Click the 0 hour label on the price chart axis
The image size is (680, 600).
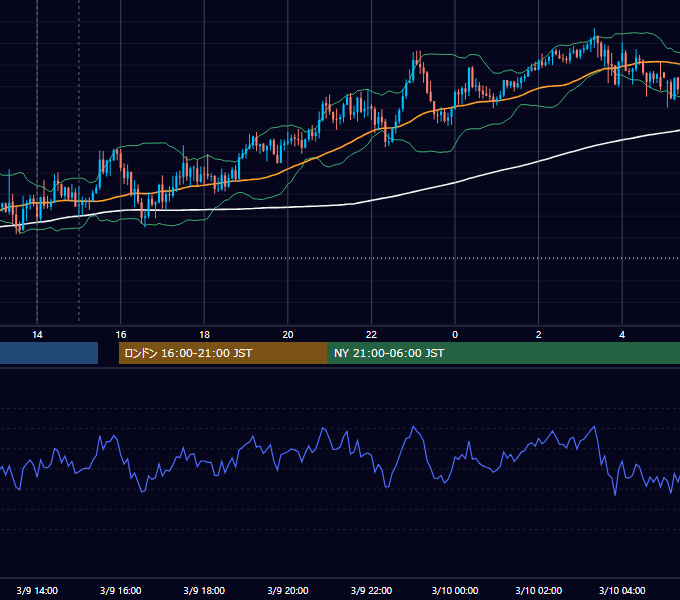tap(455, 335)
